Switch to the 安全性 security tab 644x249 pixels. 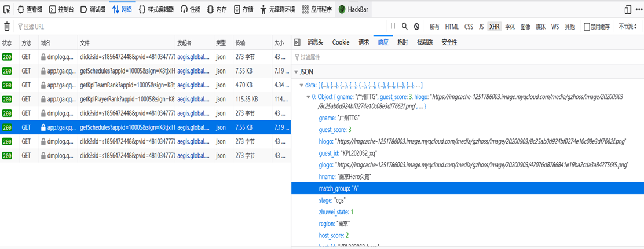tap(449, 42)
